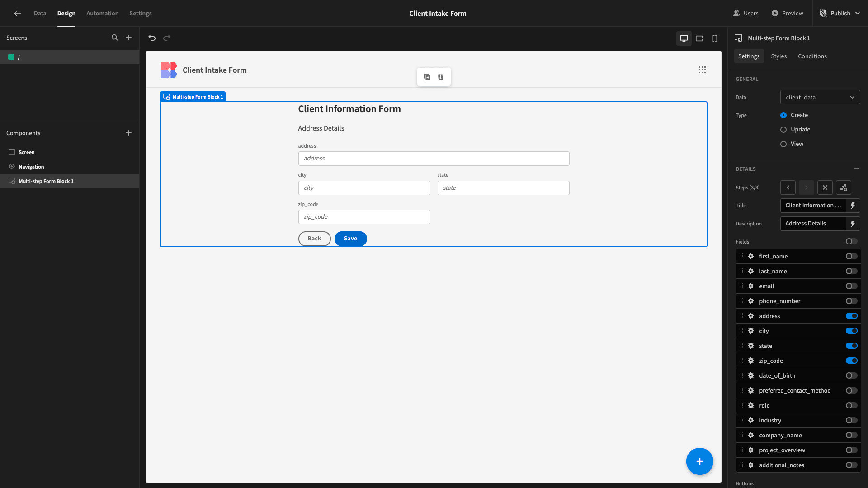
Task: Click the Back button in form
Action: coord(315,239)
